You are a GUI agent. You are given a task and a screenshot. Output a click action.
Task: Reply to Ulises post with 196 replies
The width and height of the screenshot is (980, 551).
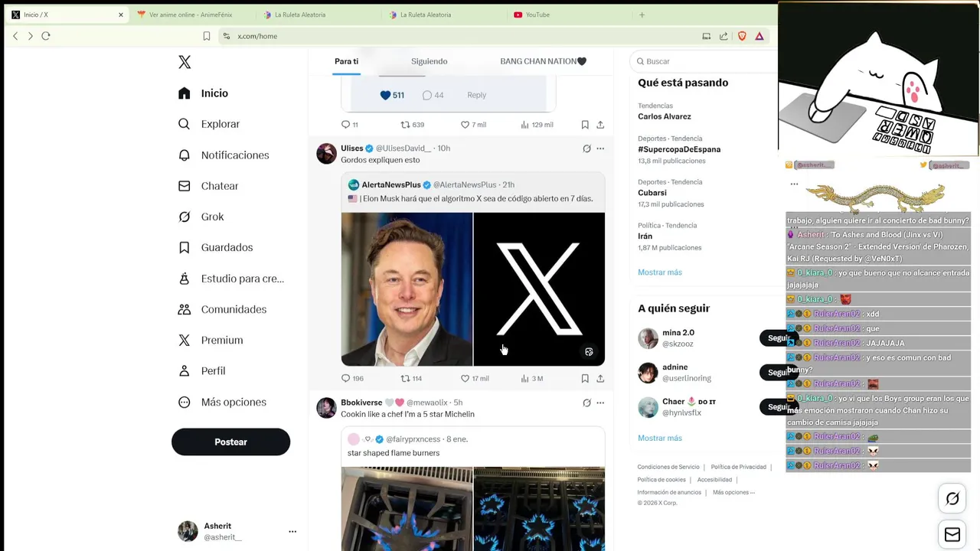click(352, 379)
